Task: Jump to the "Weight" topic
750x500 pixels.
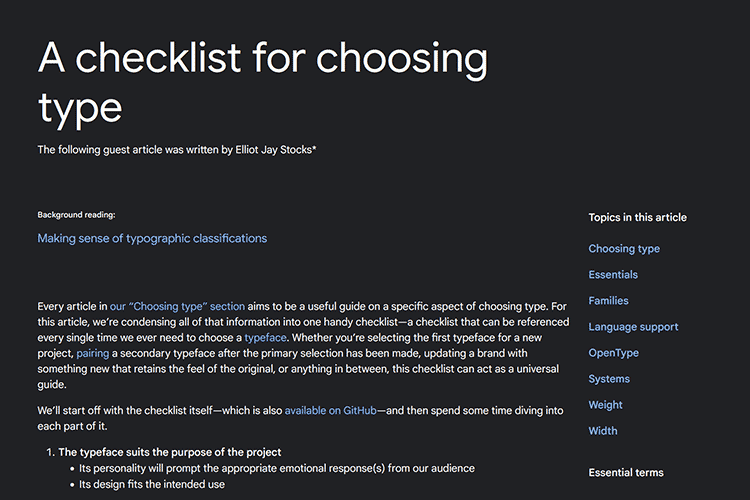Action: point(606,405)
